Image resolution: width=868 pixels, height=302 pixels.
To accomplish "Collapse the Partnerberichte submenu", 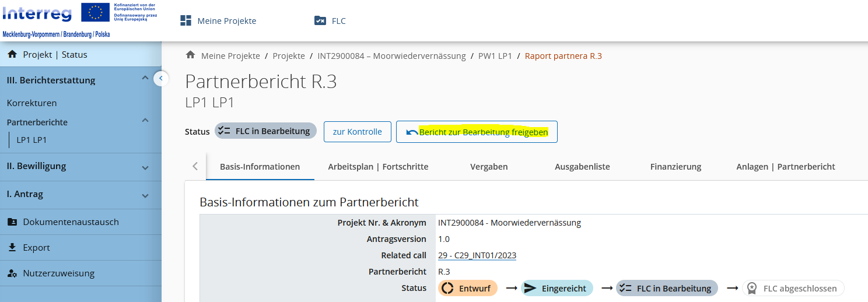I will 145,121.
